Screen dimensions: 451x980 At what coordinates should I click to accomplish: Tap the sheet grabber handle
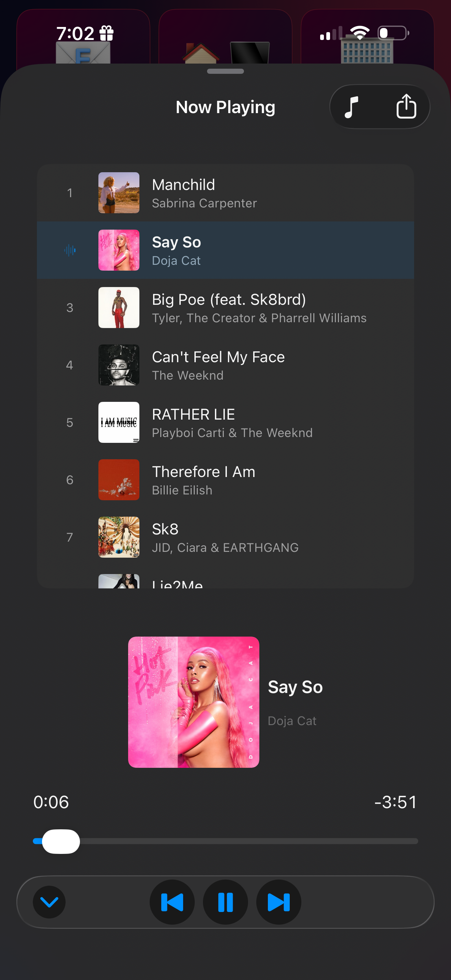click(225, 71)
